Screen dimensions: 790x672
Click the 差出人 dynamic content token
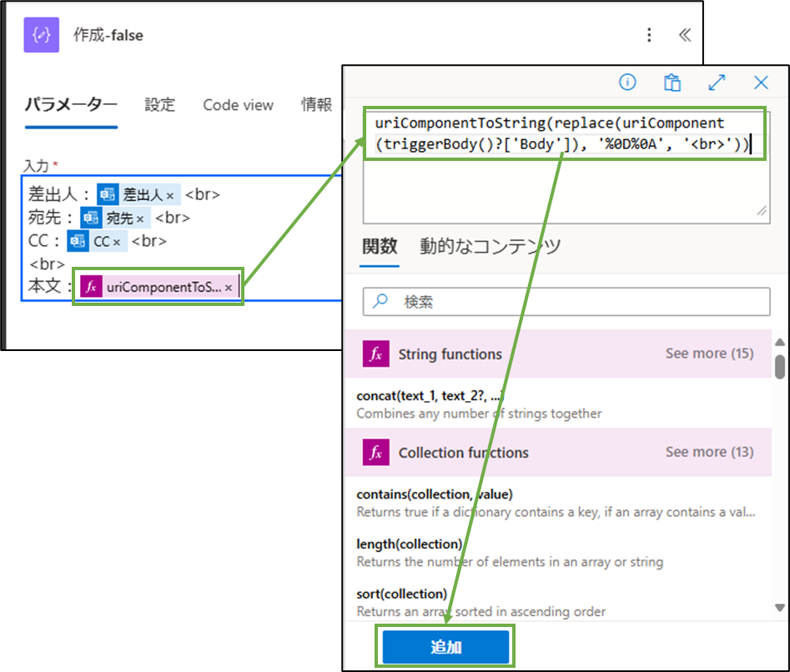click(138, 194)
